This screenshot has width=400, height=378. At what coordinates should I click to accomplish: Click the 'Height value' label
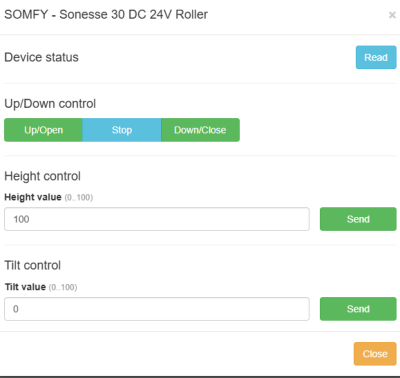[33, 197]
